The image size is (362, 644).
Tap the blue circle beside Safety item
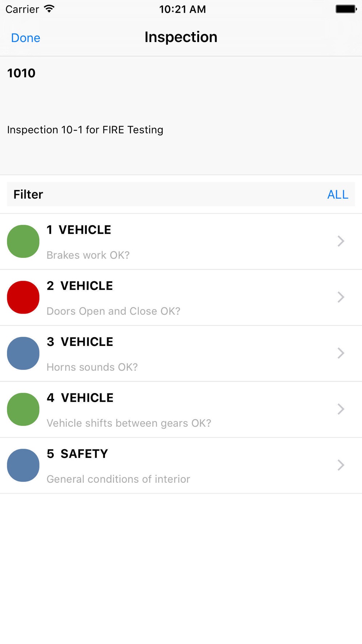click(x=23, y=465)
